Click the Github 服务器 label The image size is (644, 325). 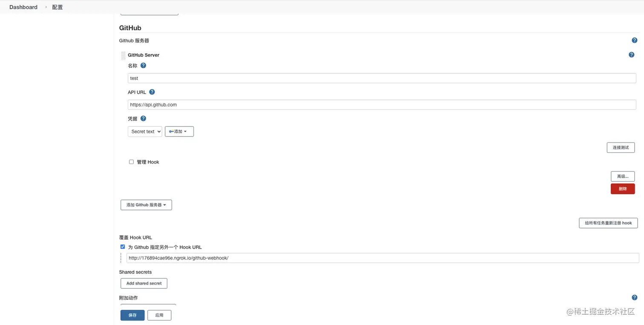[x=134, y=40]
